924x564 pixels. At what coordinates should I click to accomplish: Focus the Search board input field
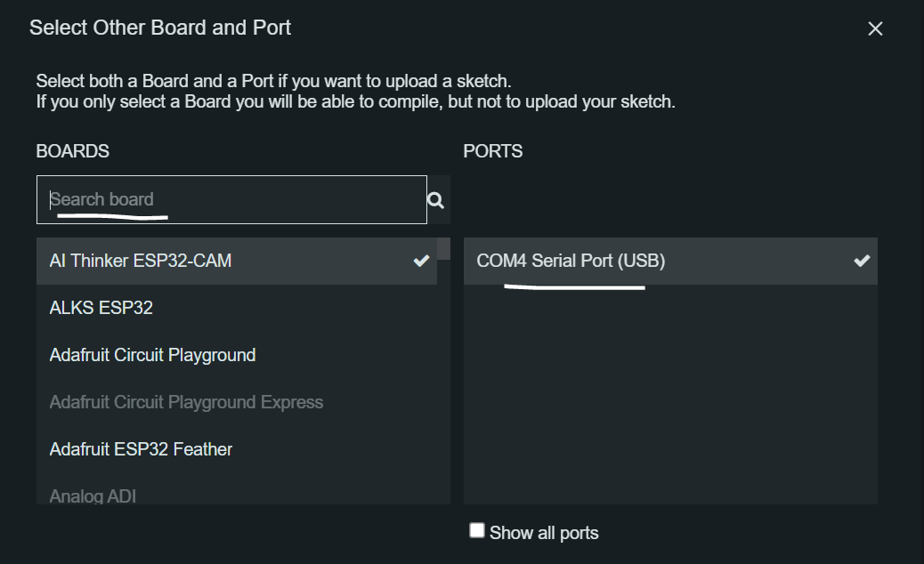(231, 199)
